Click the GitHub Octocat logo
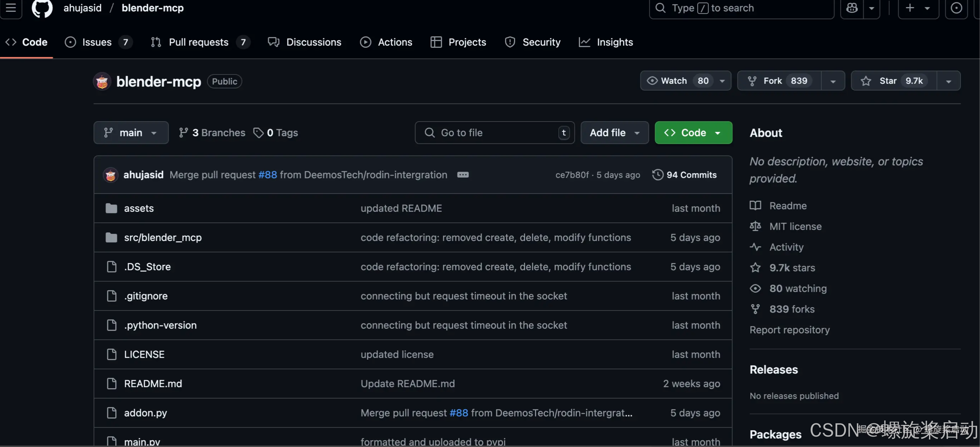 point(42,8)
